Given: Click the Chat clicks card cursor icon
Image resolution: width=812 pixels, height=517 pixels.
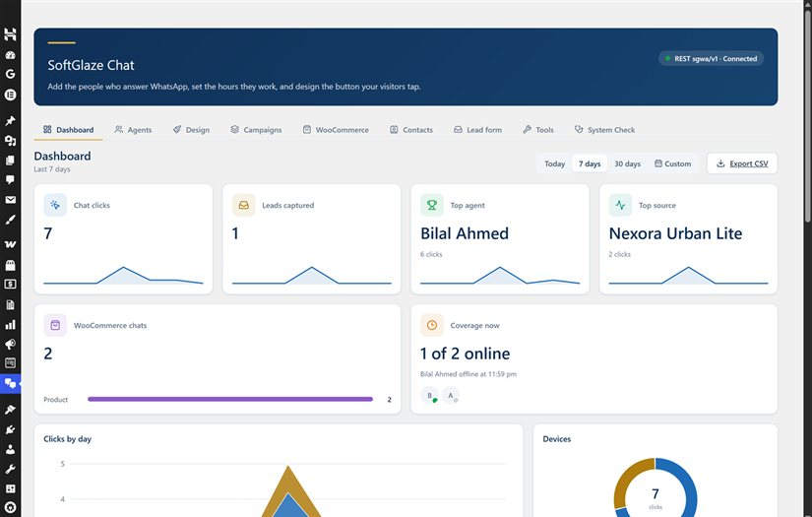Looking at the screenshot, I should coord(55,205).
